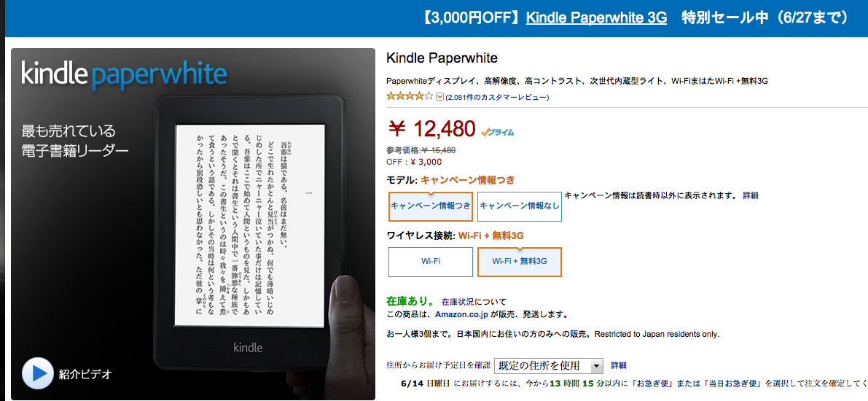This screenshot has height=401, width=868.
Task: Click the Kindle Paperwhite product title
Action: pos(442,58)
